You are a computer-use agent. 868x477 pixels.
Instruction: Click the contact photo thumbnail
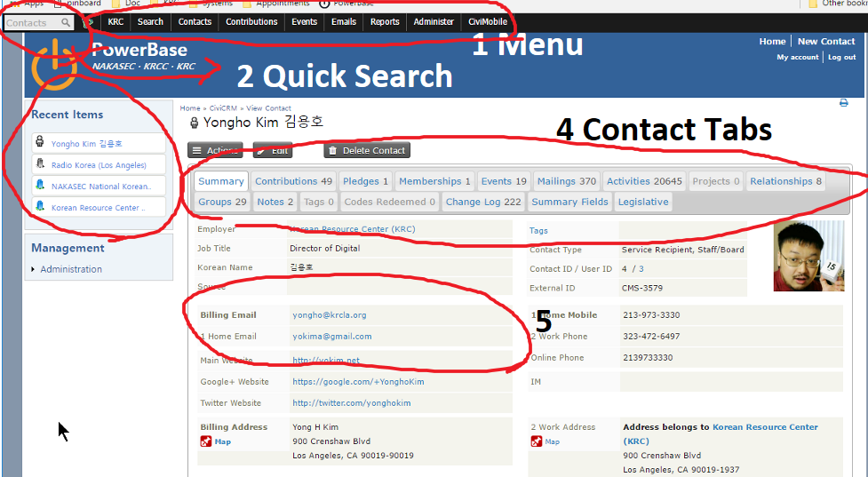(x=808, y=256)
